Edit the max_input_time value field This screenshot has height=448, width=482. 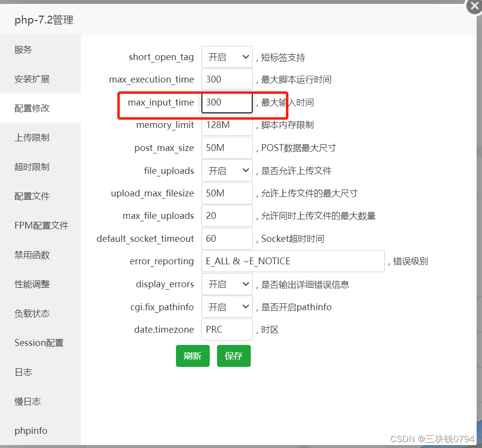226,103
